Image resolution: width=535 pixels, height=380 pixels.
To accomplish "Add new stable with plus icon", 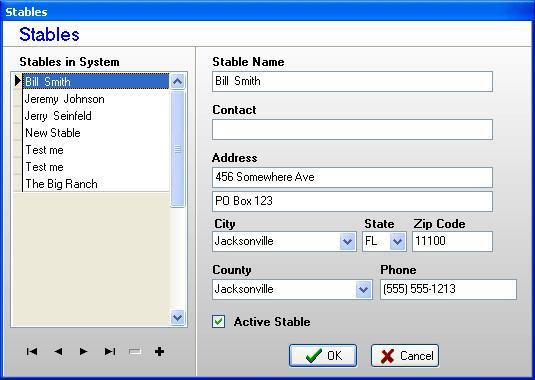I will coord(159,351).
